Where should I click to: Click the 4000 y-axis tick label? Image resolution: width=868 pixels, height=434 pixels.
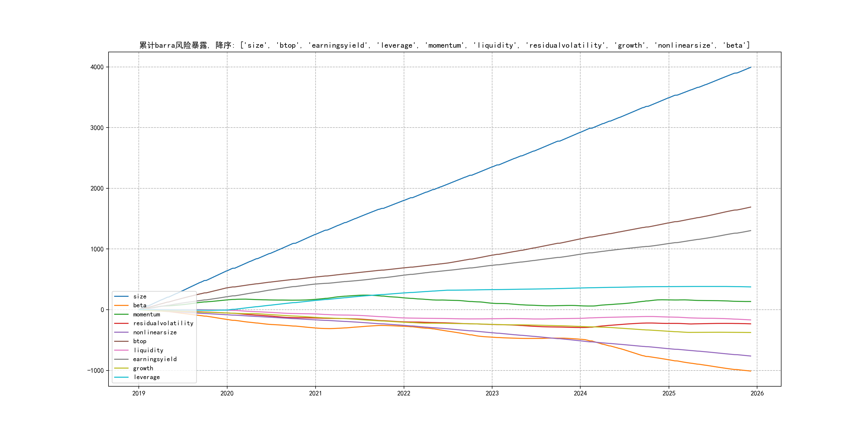pyautogui.click(x=97, y=67)
